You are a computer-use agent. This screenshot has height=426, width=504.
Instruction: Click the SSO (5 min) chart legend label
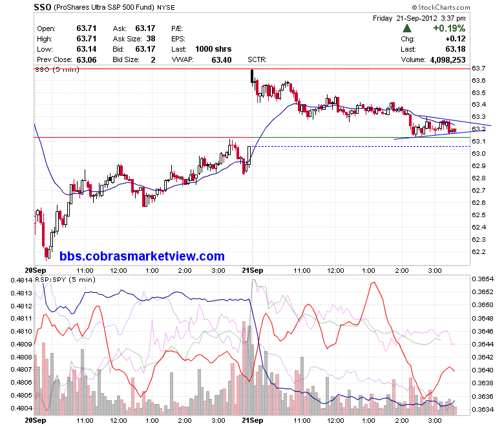coord(58,69)
